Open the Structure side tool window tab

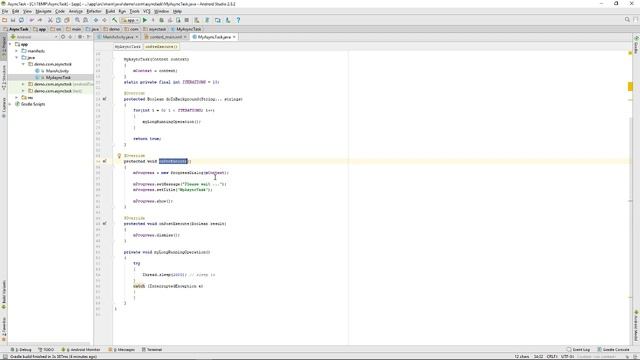pyautogui.click(x=4, y=78)
